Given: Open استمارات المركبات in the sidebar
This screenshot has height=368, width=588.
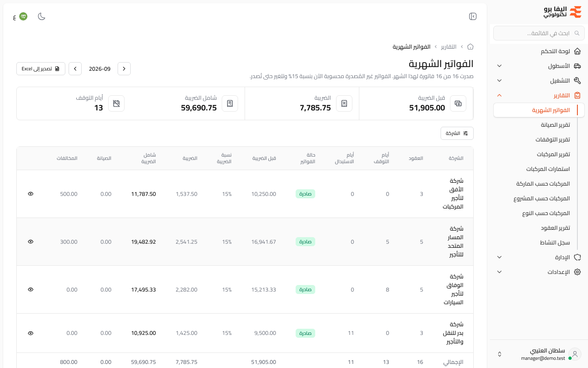Looking at the screenshot, I should point(548,169).
